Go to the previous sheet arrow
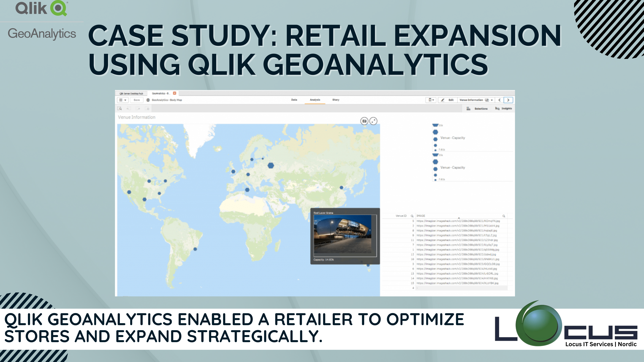644x362 pixels. 499,100
